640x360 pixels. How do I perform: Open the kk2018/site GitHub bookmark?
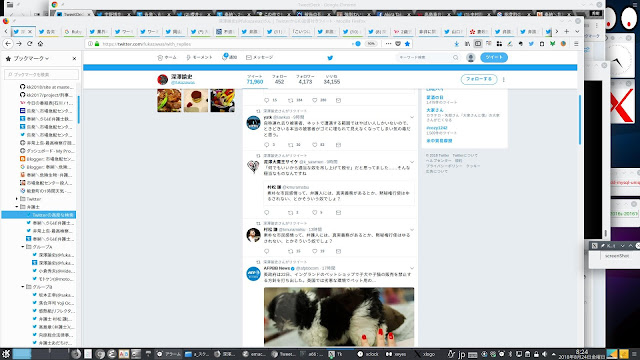[x=47, y=87]
